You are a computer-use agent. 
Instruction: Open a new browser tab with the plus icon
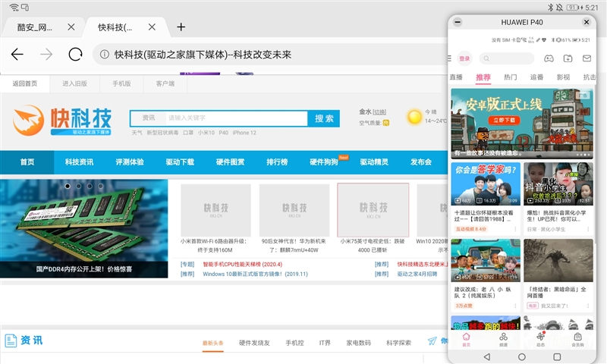[181, 27]
